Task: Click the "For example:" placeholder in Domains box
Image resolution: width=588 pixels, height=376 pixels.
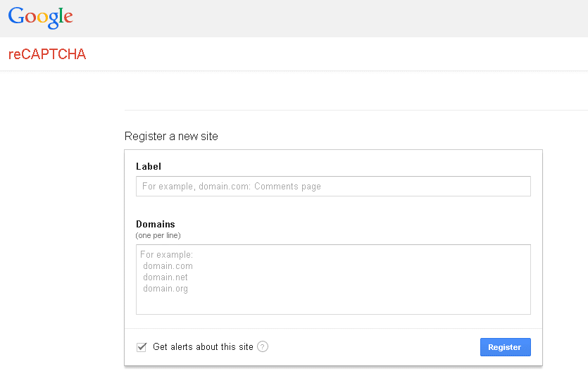Action: 166,255
